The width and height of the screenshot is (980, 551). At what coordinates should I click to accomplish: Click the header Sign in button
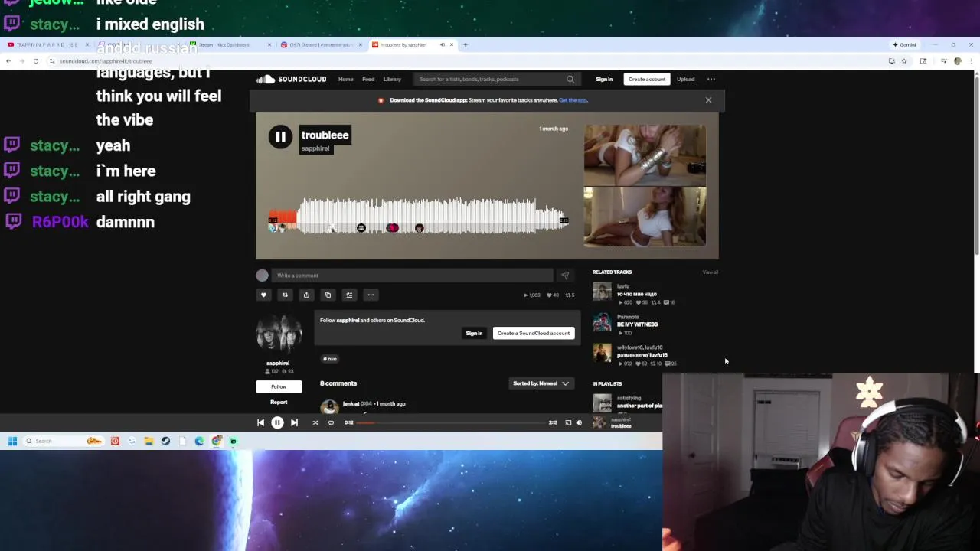(604, 79)
